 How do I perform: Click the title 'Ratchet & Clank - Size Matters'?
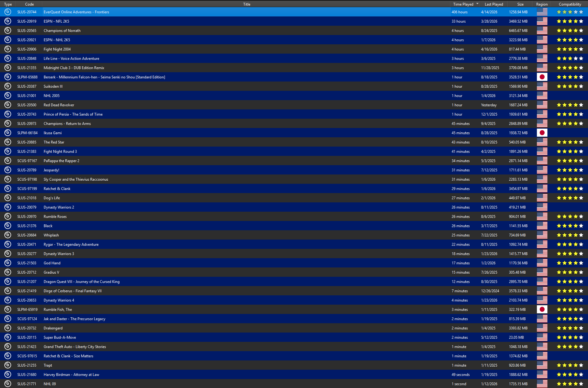point(68,356)
